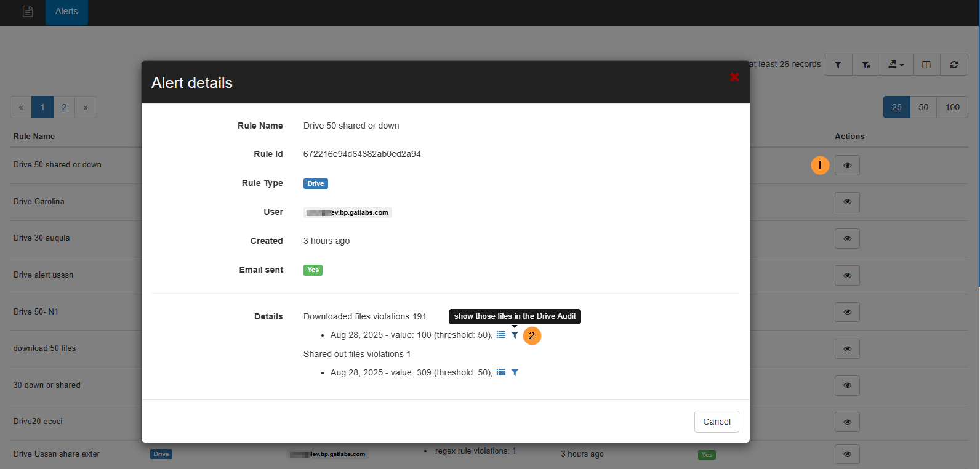Show 25 records per page

[897, 107]
